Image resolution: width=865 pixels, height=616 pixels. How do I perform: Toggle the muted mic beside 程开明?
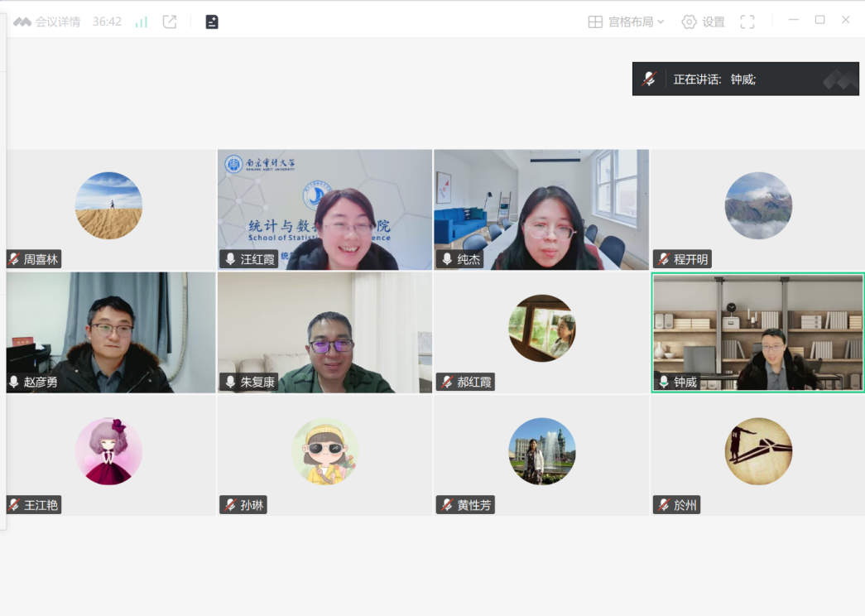[663, 259]
